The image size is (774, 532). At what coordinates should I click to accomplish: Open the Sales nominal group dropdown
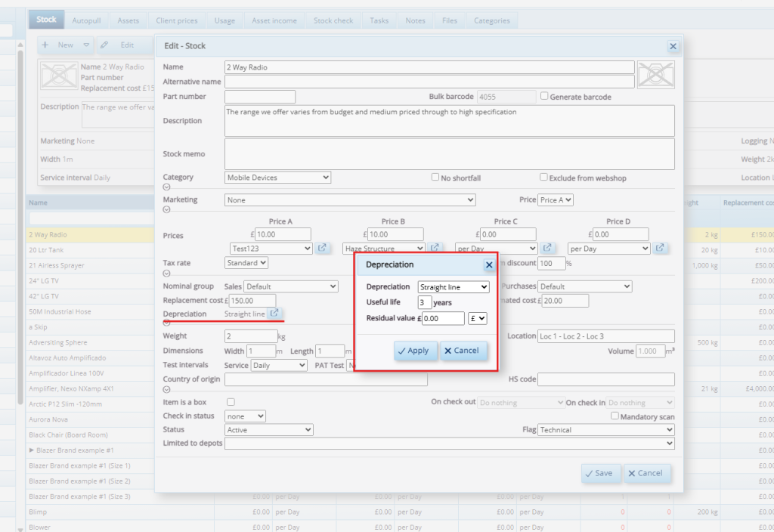(291, 286)
